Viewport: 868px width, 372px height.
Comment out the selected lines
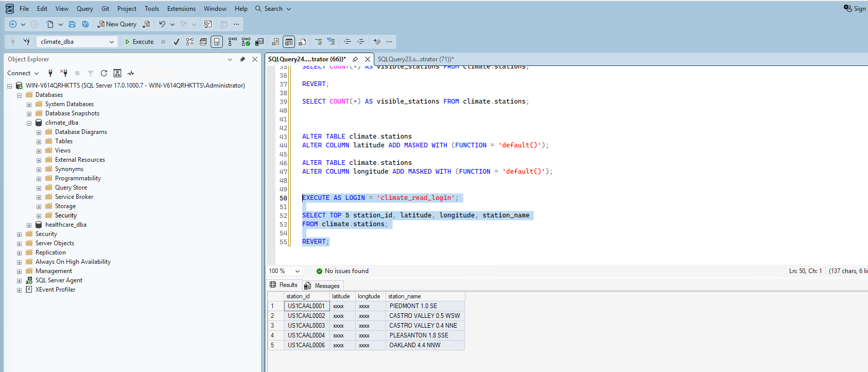[318, 42]
